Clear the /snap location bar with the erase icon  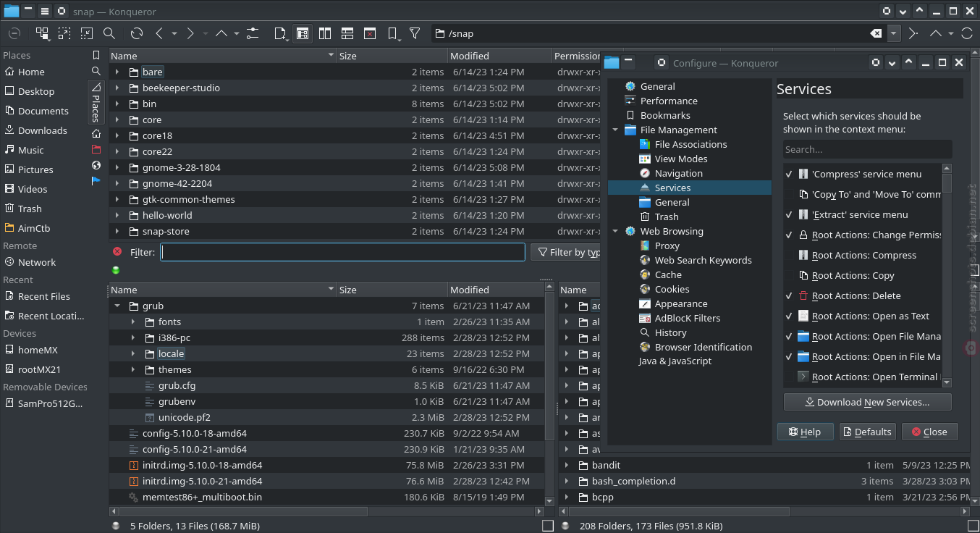click(x=876, y=33)
